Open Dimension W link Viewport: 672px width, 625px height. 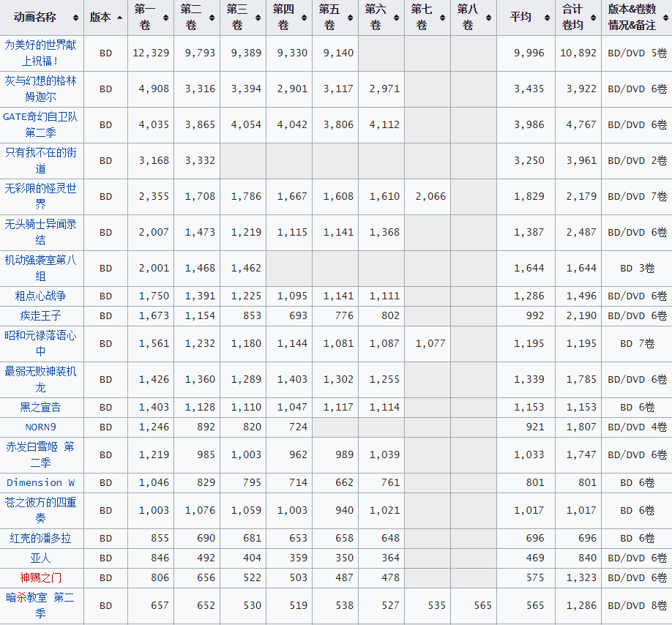click(x=41, y=483)
